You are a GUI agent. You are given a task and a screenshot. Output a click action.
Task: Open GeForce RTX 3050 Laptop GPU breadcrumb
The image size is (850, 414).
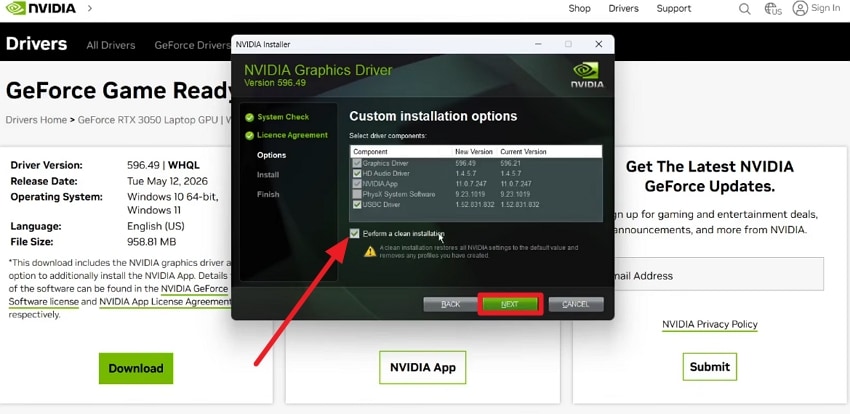(147, 120)
